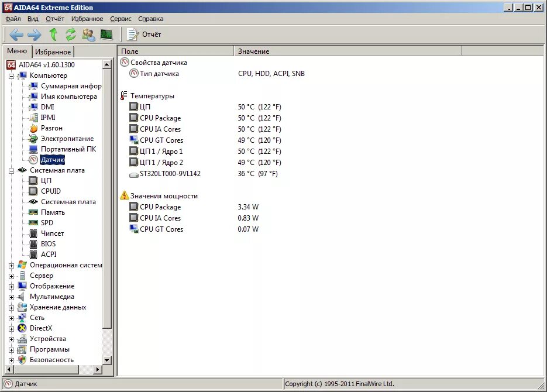547x392 pixels.
Task: Click horizontal scrollbar left arrow in tree
Action: click(9, 369)
